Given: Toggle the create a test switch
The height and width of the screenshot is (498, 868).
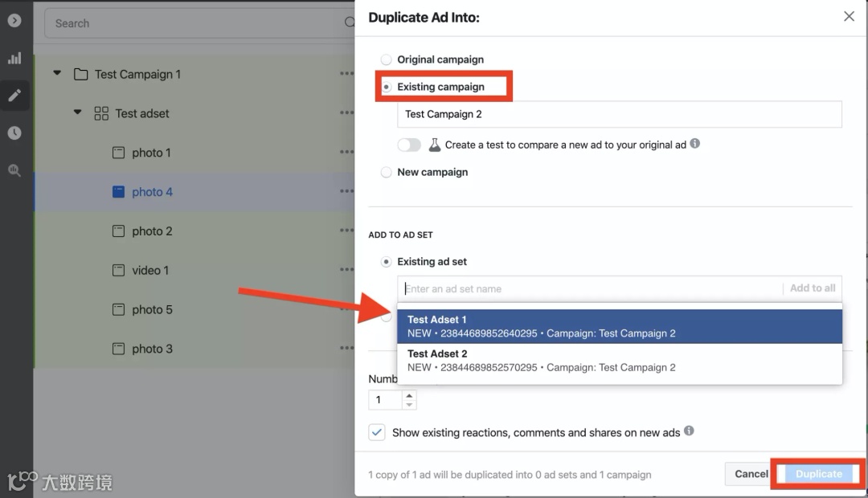Looking at the screenshot, I should click(x=409, y=145).
